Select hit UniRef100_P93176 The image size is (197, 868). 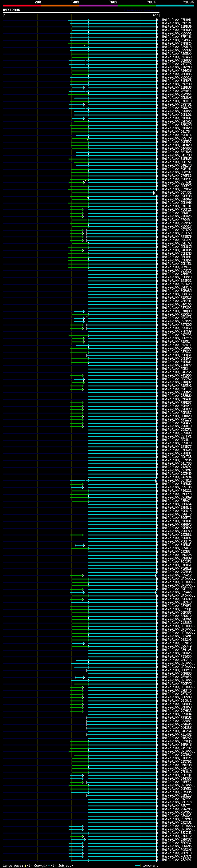point(176,419)
